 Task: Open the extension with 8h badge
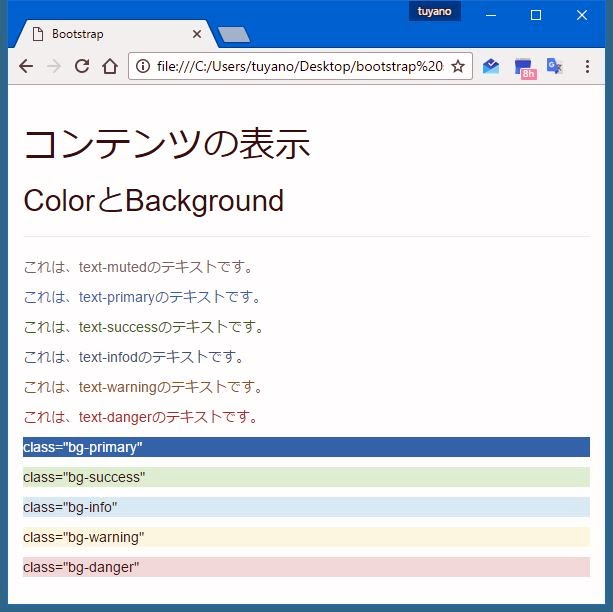point(524,68)
